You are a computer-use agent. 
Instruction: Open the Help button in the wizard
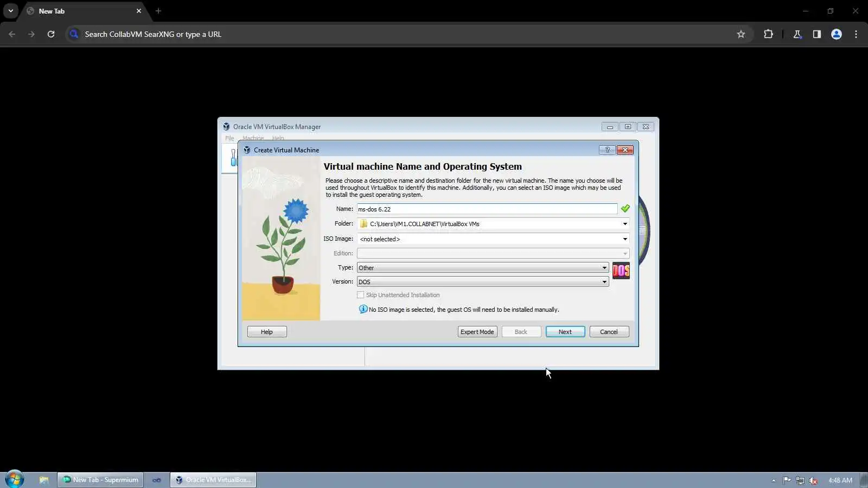pos(266,332)
